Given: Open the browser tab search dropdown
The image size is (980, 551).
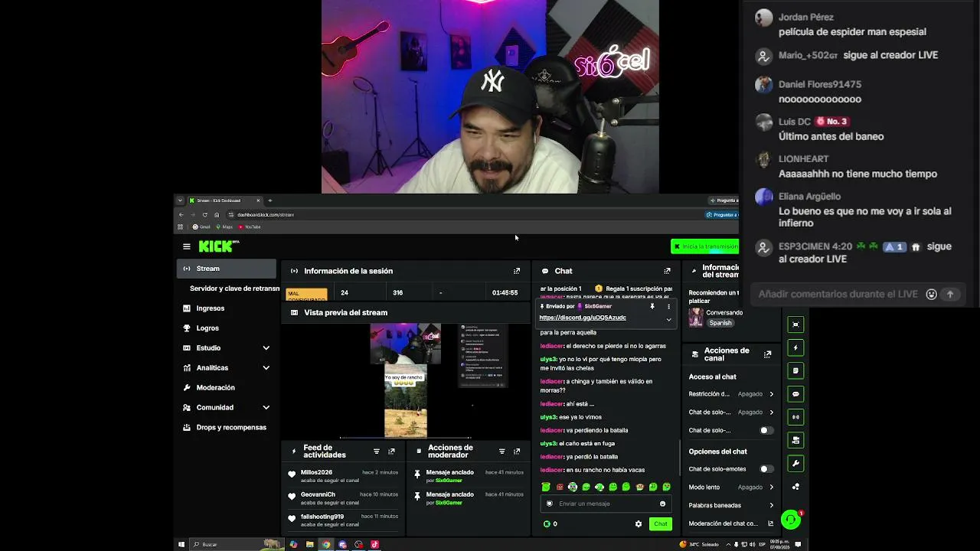Looking at the screenshot, I should pos(180,201).
